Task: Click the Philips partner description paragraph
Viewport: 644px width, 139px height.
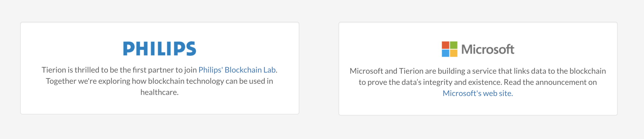Action: (x=159, y=81)
